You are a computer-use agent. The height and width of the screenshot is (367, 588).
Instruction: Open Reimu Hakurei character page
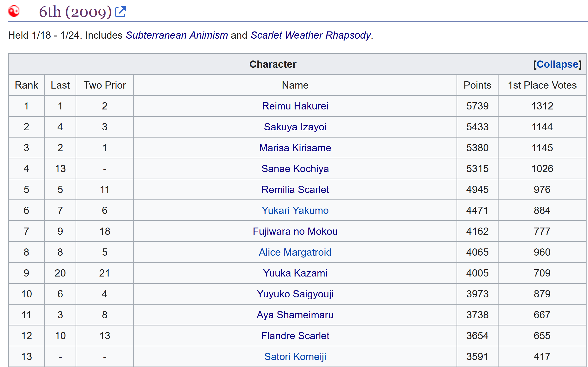coord(295,106)
